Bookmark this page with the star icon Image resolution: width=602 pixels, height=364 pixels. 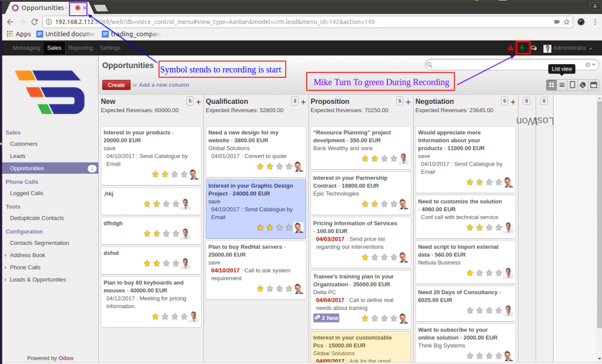click(567, 22)
